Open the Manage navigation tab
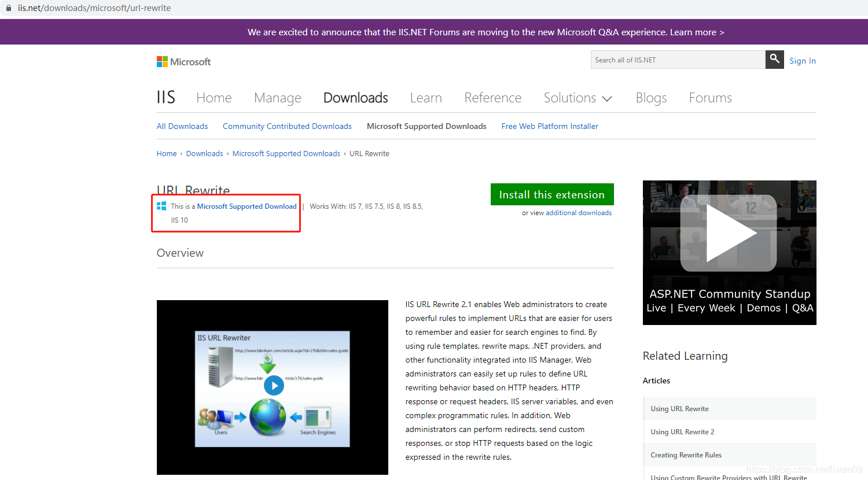This screenshot has width=868, height=480. (278, 98)
